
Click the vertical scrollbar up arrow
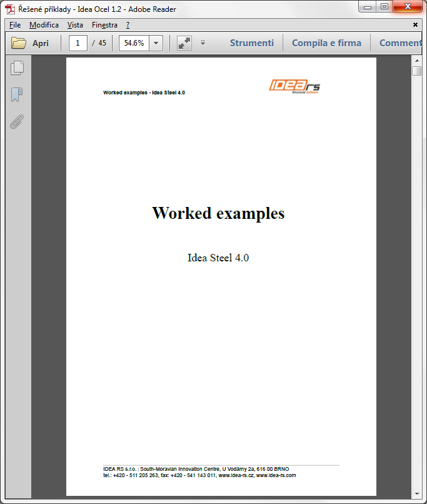click(x=417, y=61)
